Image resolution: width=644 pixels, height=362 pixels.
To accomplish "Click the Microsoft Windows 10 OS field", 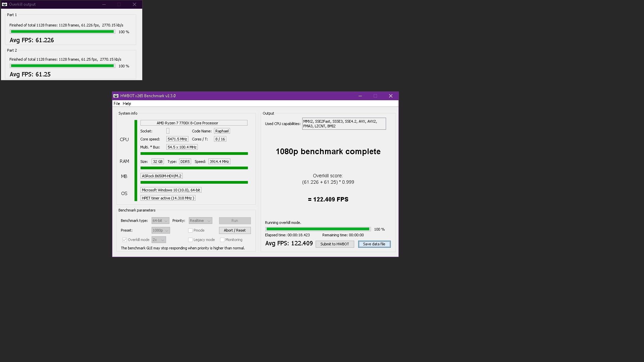I will (171, 190).
